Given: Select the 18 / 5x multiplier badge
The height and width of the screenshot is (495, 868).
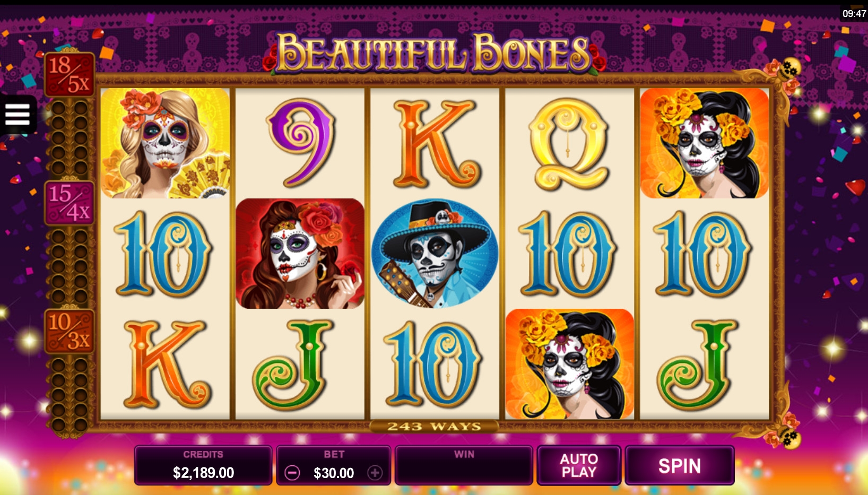Looking at the screenshot, I should click(70, 74).
